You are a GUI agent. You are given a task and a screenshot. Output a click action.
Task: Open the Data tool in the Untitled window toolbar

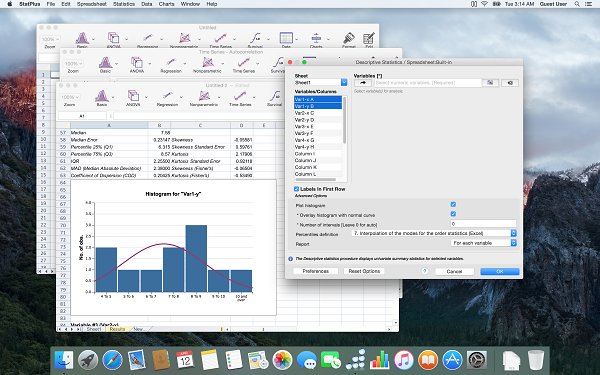tap(286, 38)
